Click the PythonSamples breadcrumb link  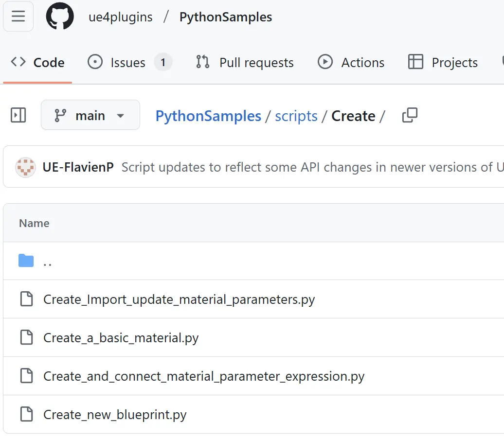click(x=208, y=116)
